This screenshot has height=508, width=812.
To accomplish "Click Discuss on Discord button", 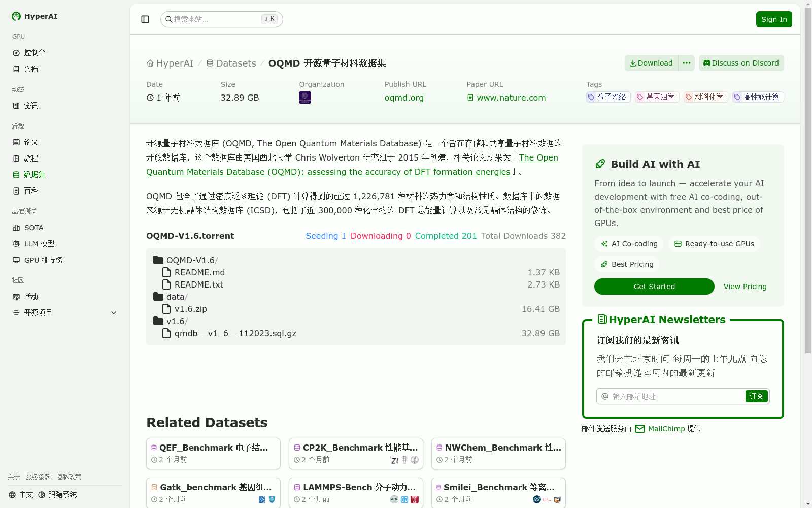I will pos(741,63).
